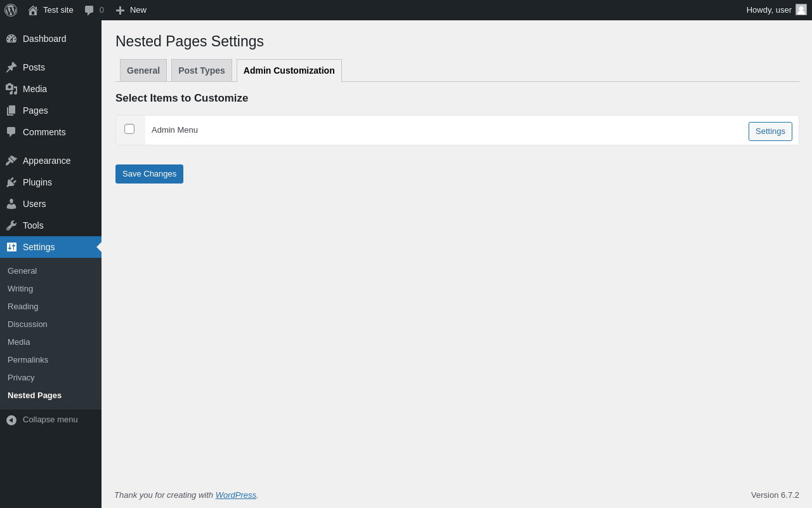Click the user avatar icon
The width and height of the screenshot is (812, 508).
[x=801, y=10]
